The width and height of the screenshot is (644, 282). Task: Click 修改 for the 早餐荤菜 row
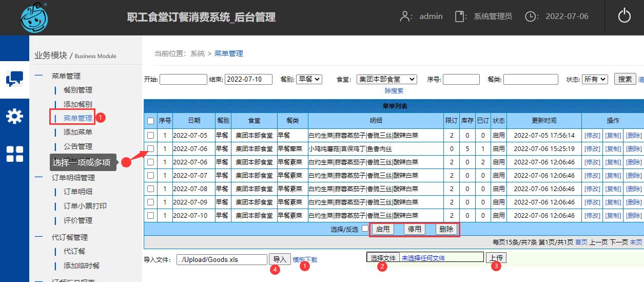[592, 149]
